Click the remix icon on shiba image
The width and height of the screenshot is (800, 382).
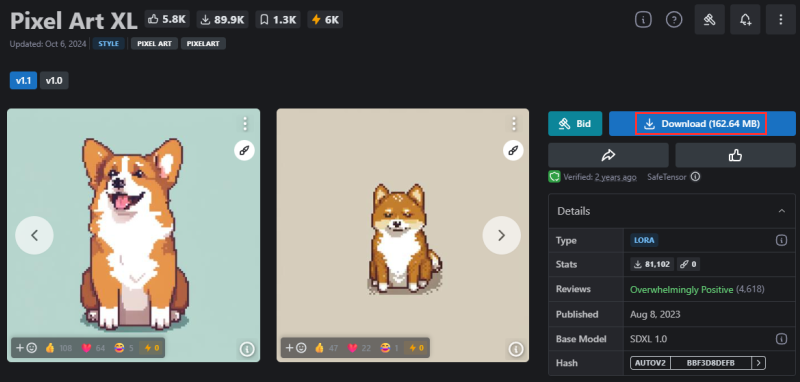pyautogui.click(x=513, y=151)
